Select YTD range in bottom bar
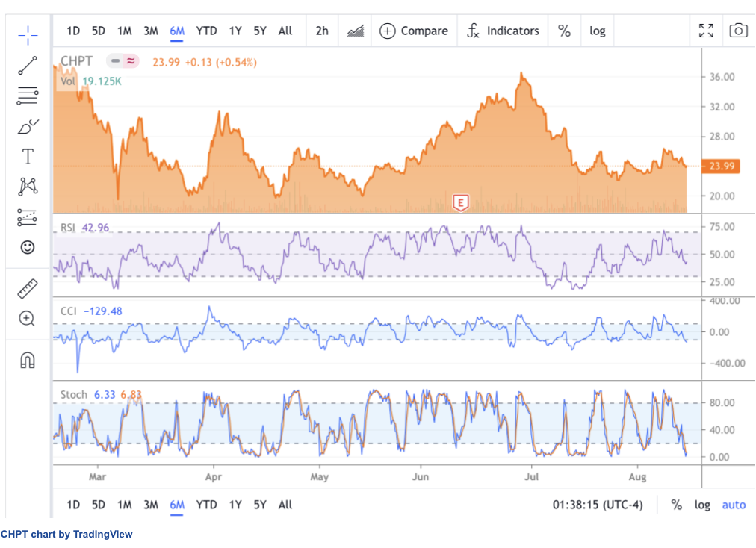This screenshot has width=756, height=548. (x=206, y=505)
